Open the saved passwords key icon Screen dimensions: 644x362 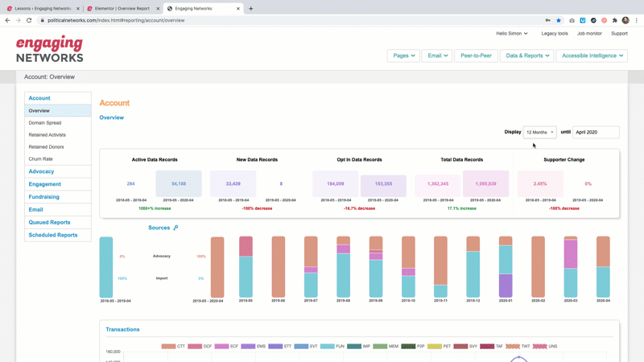point(547,20)
